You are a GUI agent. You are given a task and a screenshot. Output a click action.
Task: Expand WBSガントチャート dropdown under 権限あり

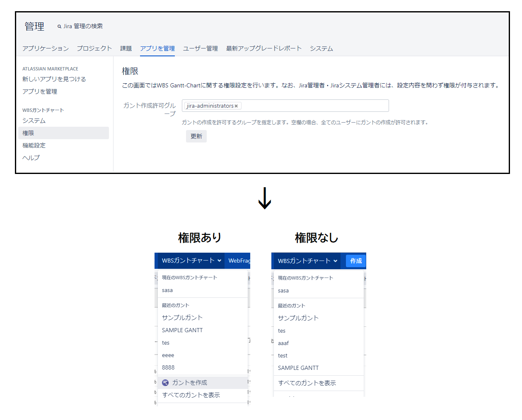click(191, 261)
